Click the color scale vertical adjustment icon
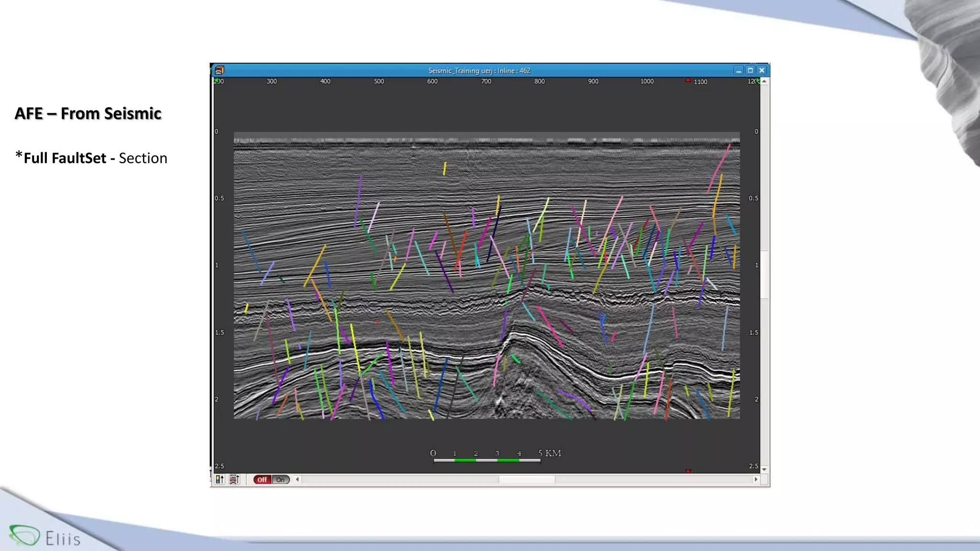The width and height of the screenshot is (980, 551). click(220, 479)
